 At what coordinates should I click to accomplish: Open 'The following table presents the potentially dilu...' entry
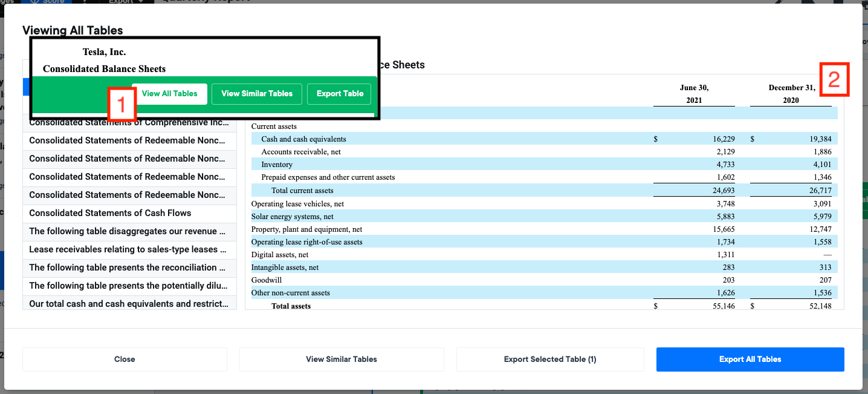129,286
